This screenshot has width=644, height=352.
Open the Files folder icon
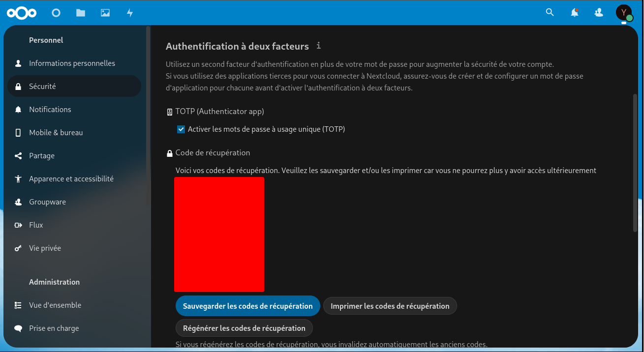81,13
